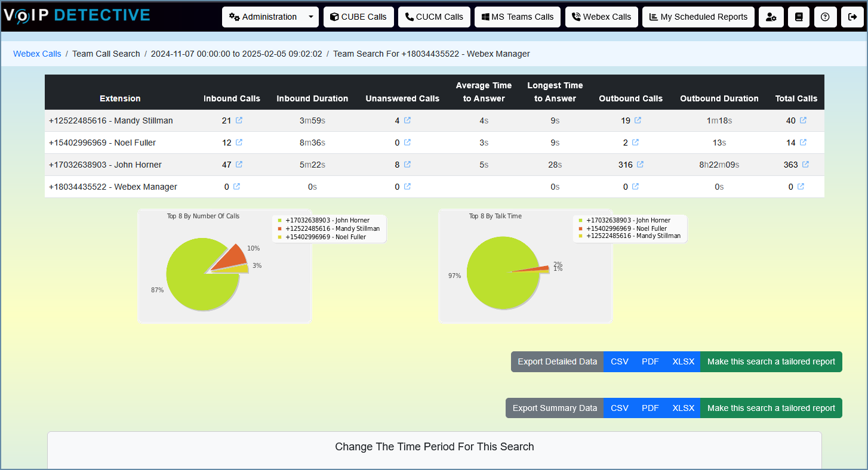Click the Unanswered Calls column header
This screenshot has height=470, width=868.
click(x=402, y=98)
